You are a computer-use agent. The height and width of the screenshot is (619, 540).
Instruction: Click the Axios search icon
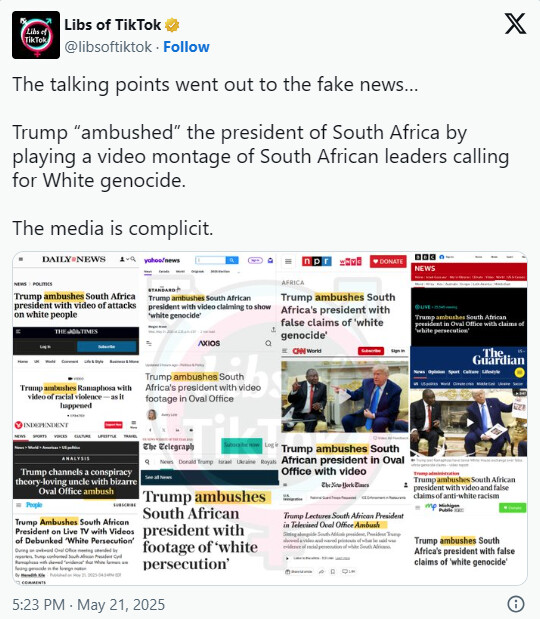(x=268, y=343)
